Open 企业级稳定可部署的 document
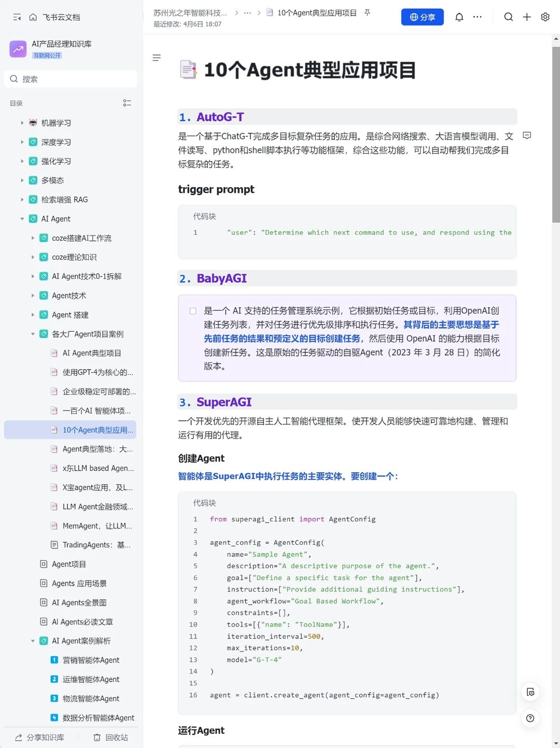The height and width of the screenshot is (748, 560). pos(99,391)
